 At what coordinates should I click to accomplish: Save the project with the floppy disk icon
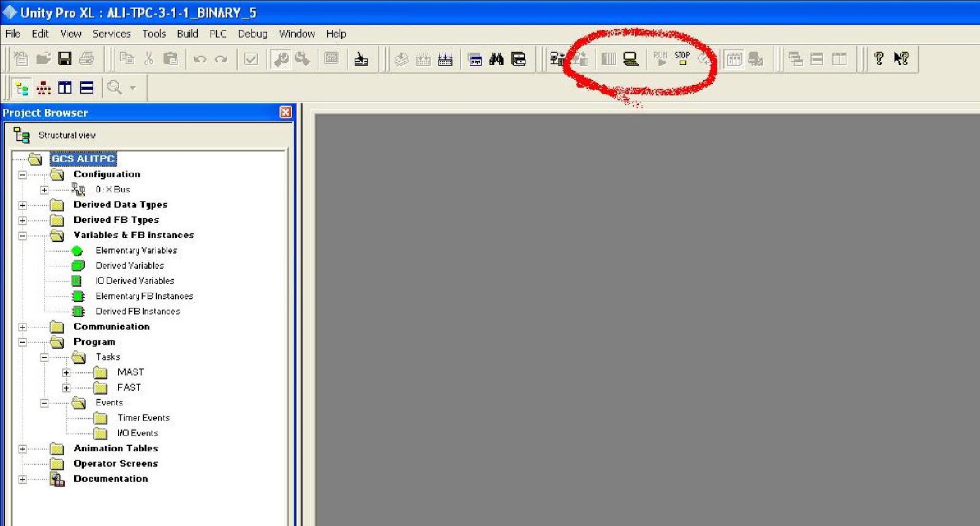tap(65, 59)
